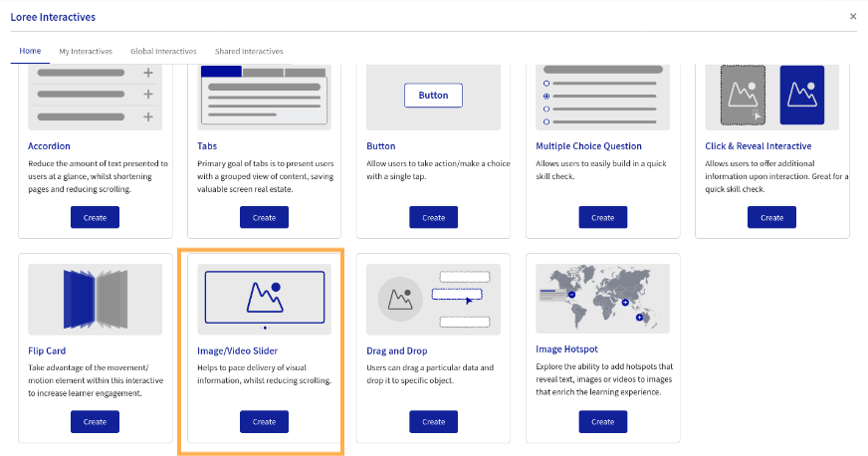Open the Button title link
This screenshot has width=868, height=456.
tap(381, 146)
